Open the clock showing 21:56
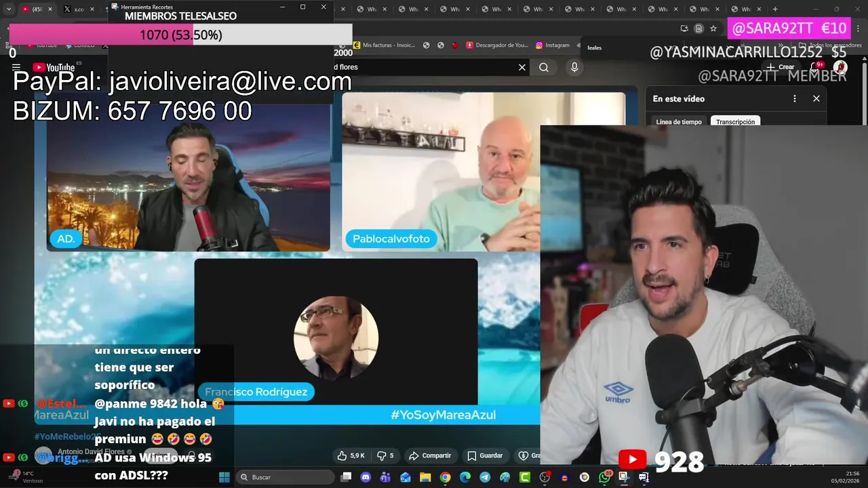The width and height of the screenshot is (868, 488). (x=845, y=477)
